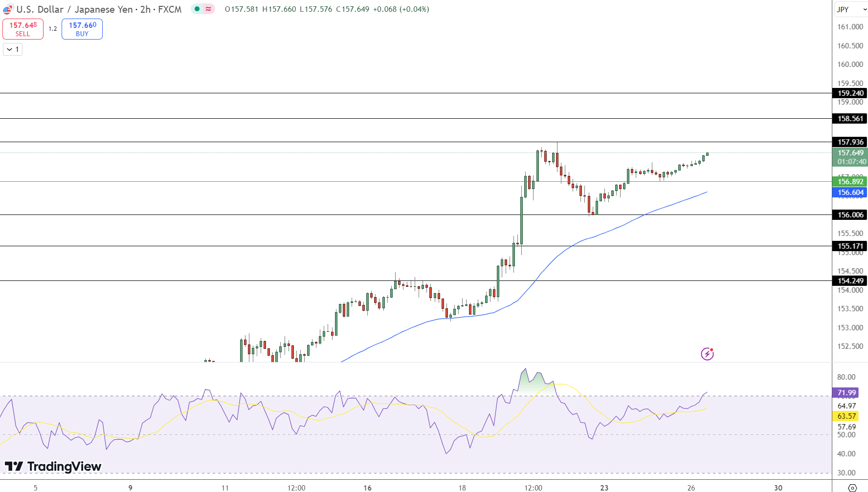Click the 157.936 price line label
The height and width of the screenshot is (492, 868).
click(x=850, y=142)
